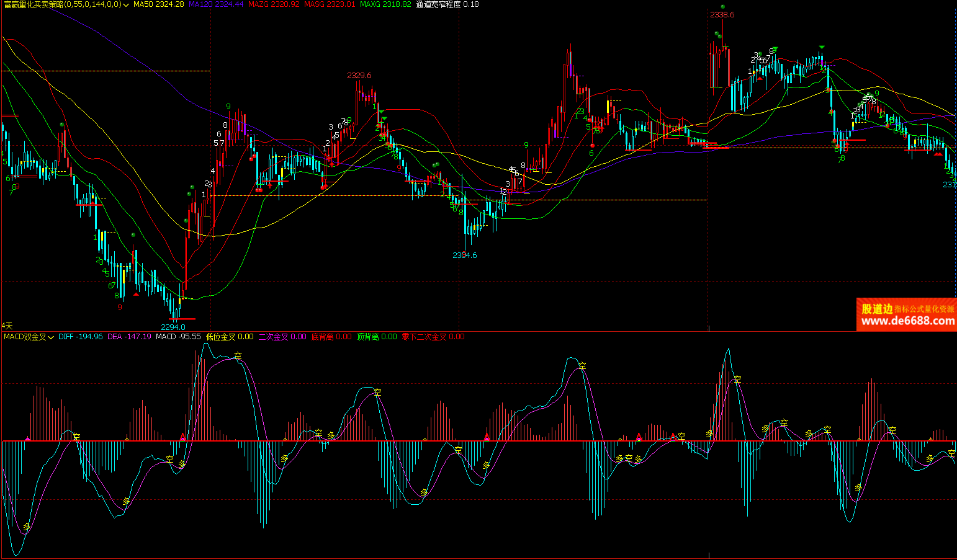Image resolution: width=957 pixels, height=560 pixels.
Task: Click the 2338.6 high price marker
Action: (x=722, y=15)
